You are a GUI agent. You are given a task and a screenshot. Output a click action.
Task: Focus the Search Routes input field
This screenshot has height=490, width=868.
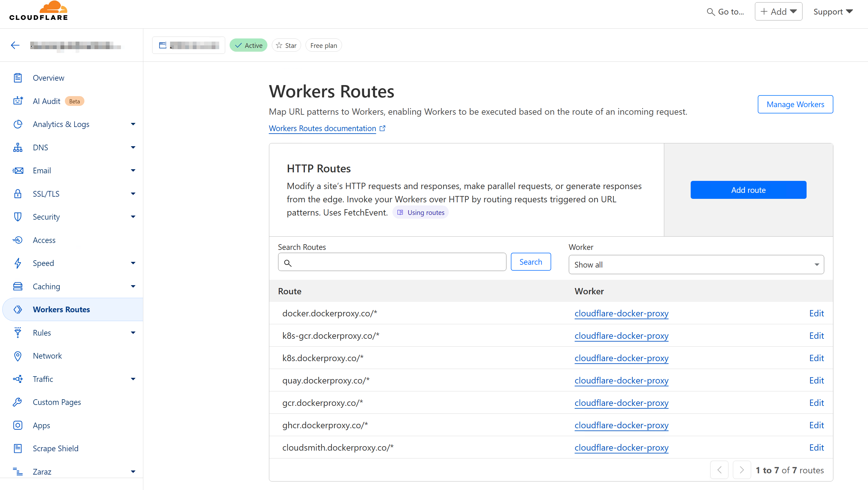point(392,262)
